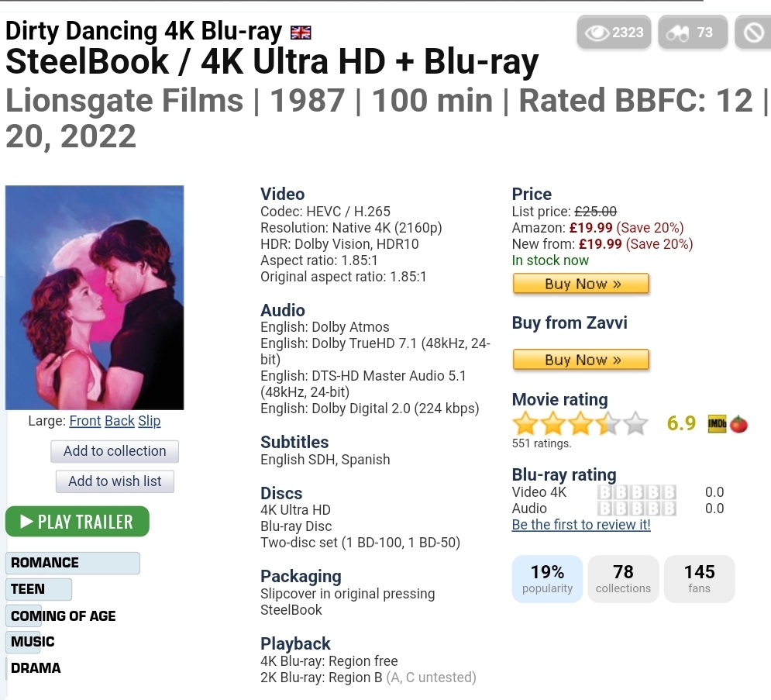771x700 pixels.
Task: Click the Audio rating boxes
Action: pos(637,509)
